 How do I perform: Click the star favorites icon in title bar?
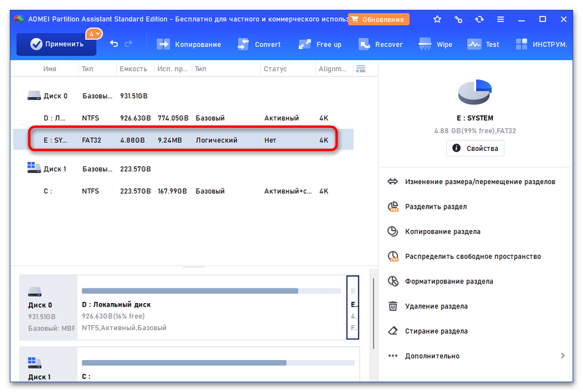[x=437, y=19]
